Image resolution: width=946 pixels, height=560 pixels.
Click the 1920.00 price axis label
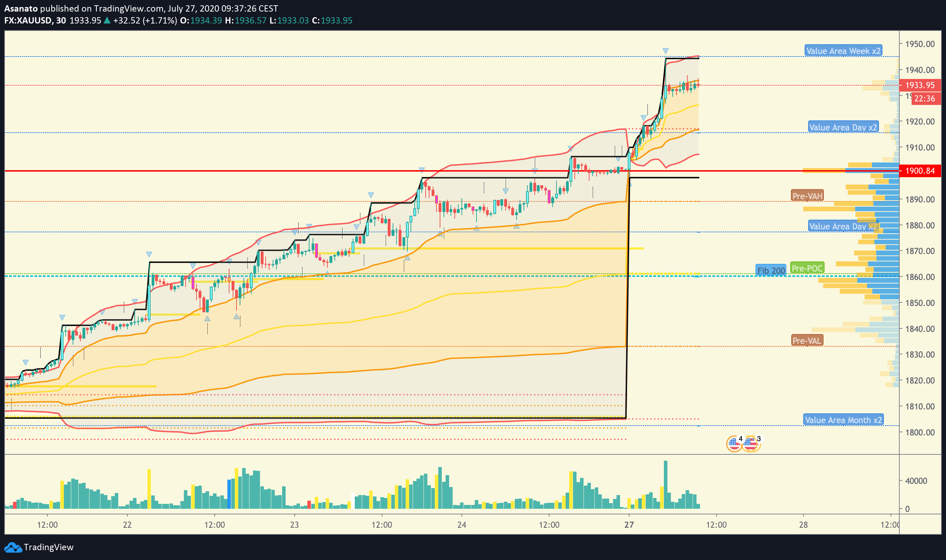coord(920,121)
